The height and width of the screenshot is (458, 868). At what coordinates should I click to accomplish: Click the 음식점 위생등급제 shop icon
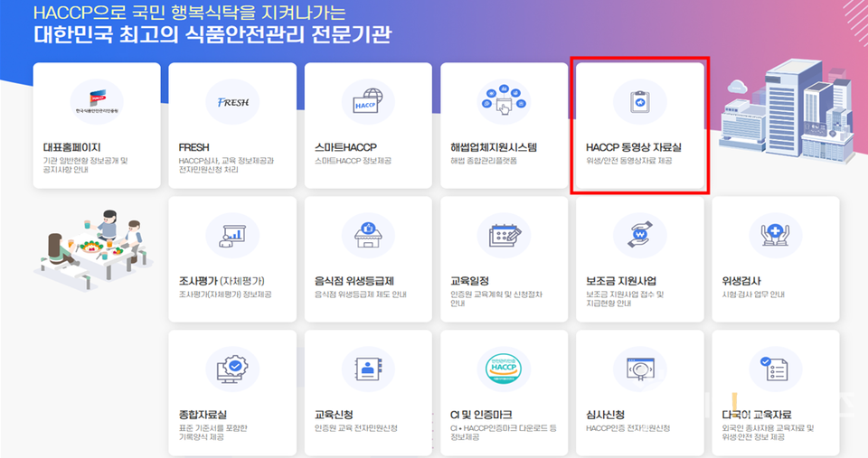368,236
